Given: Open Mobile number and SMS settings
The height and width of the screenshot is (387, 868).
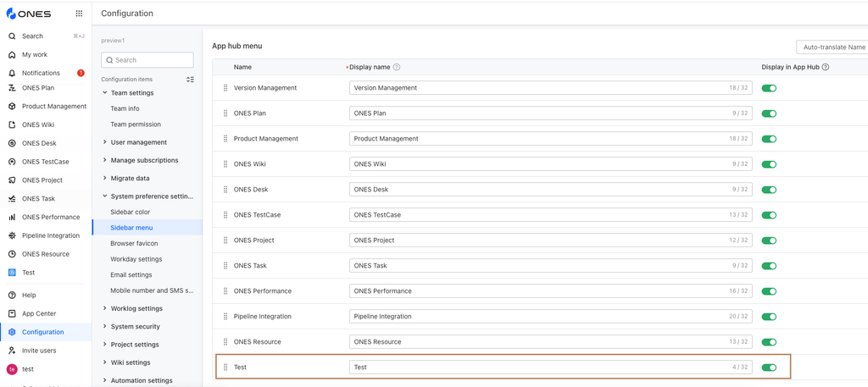Looking at the screenshot, I should 153,290.
